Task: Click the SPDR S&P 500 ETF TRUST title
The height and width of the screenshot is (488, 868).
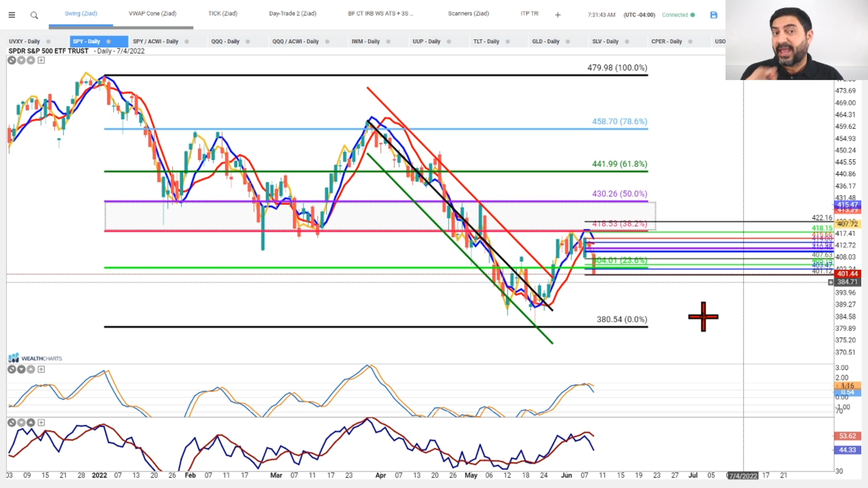Action: 48,51
